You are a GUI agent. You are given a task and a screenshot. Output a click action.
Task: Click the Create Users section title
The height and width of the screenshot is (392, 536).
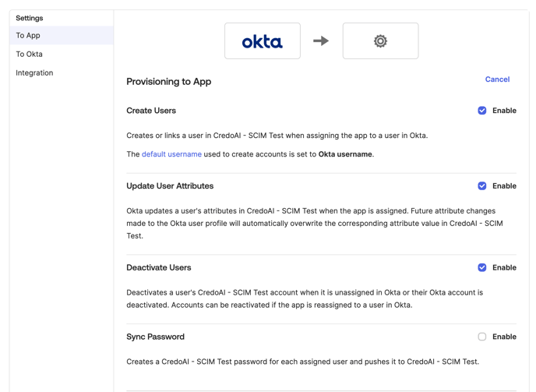point(151,111)
